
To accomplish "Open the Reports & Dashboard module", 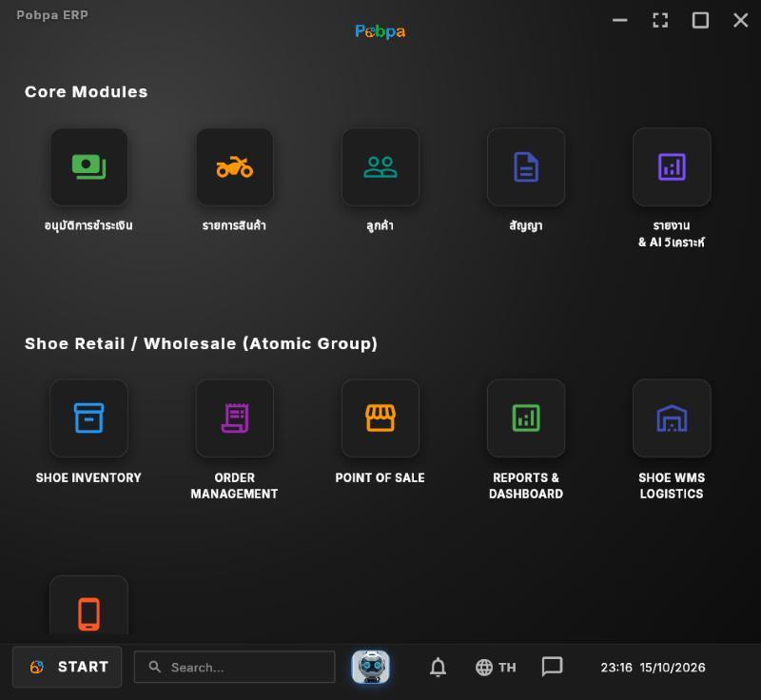I will [x=526, y=418].
